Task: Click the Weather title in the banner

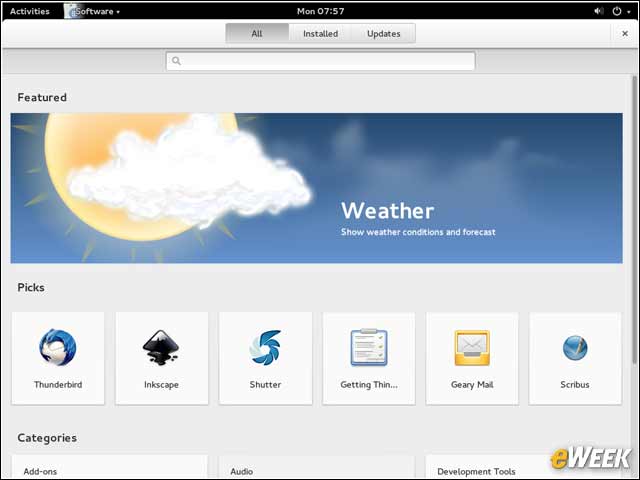Action: tap(387, 211)
